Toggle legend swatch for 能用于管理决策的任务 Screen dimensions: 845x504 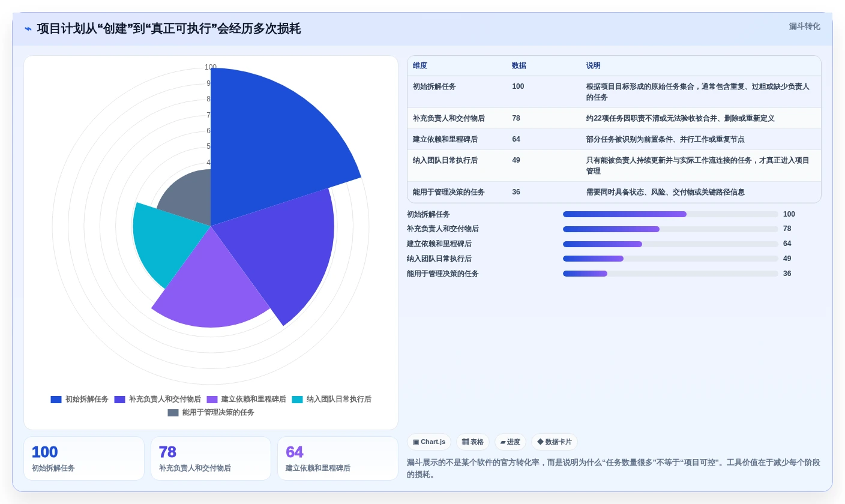pos(173,413)
